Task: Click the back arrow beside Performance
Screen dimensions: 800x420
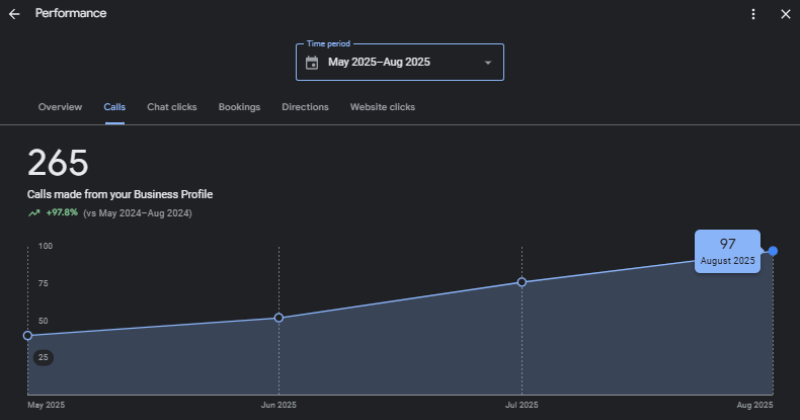Action: coord(14,14)
